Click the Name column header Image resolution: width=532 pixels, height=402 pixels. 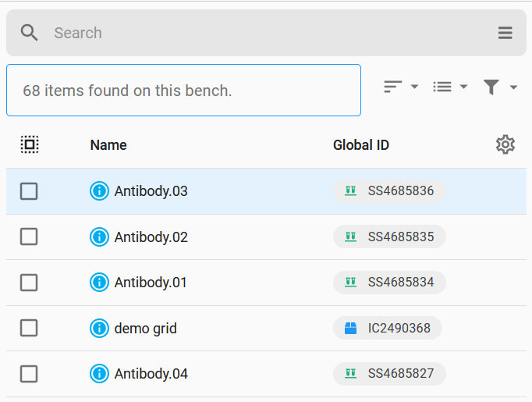pyautogui.click(x=108, y=145)
